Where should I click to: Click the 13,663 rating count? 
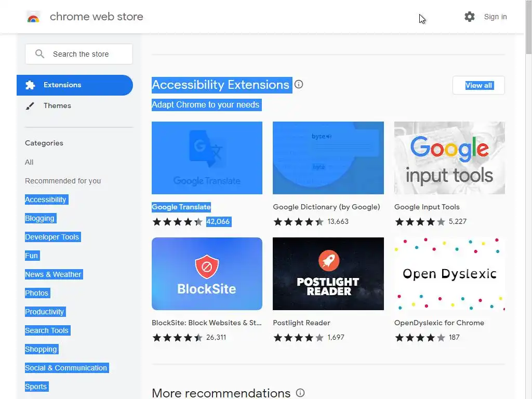click(x=338, y=221)
